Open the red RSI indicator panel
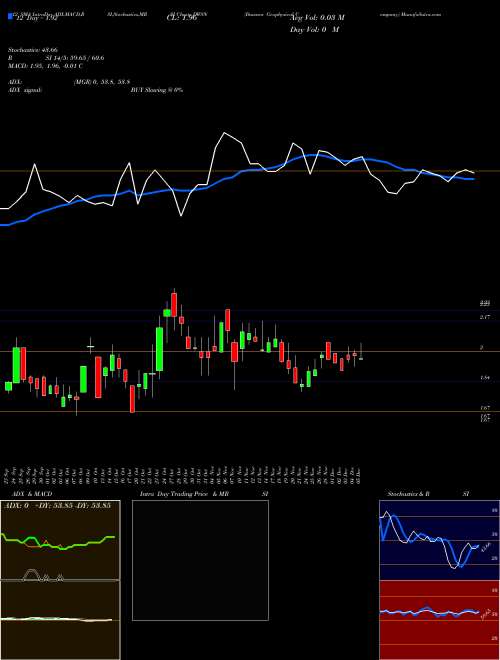The image size is (500, 660). [439, 620]
